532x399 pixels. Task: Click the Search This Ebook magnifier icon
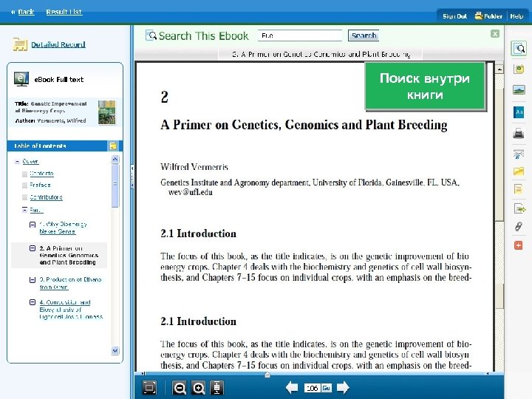pos(151,35)
